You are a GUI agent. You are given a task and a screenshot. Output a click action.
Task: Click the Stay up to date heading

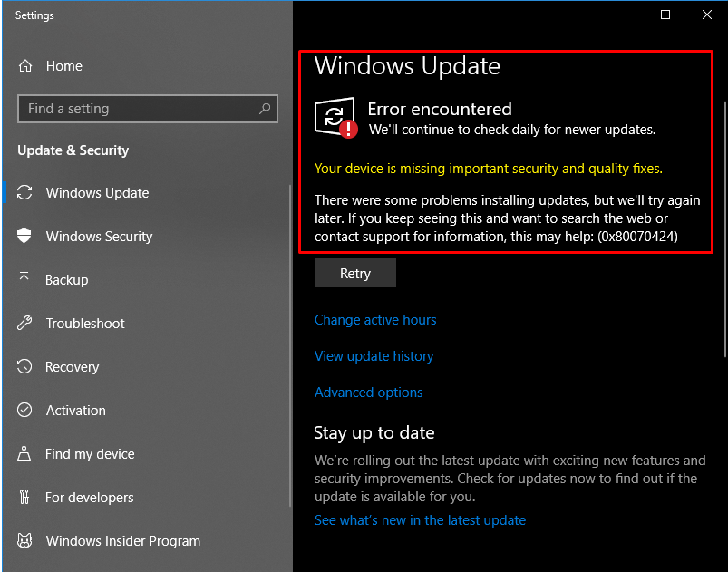pos(374,432)
